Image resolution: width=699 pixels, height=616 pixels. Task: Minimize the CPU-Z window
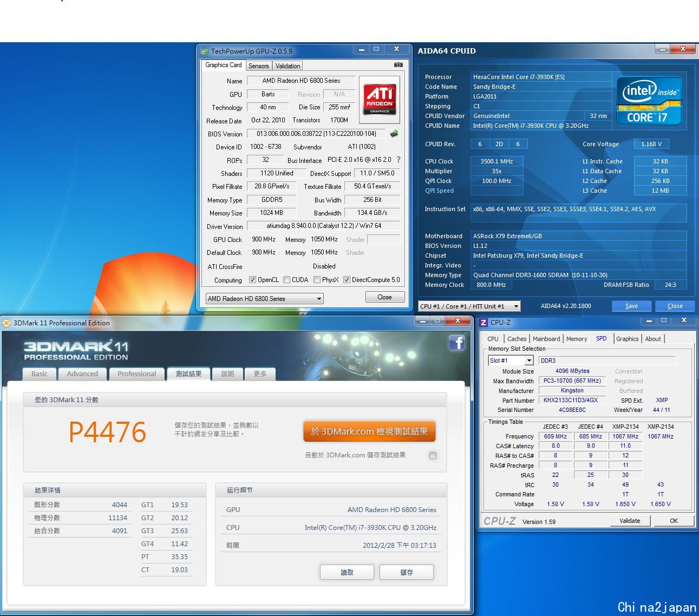click(x=649, y=320)
